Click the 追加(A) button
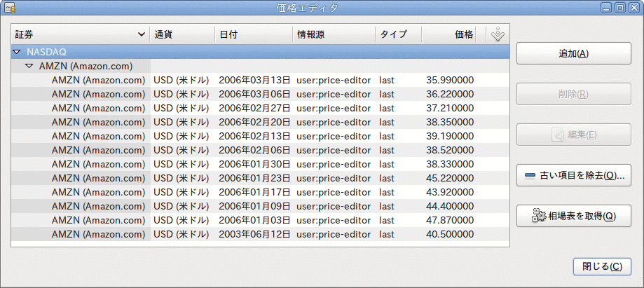Viewport: 644px width, 288px height. click(x=573, y=54)
